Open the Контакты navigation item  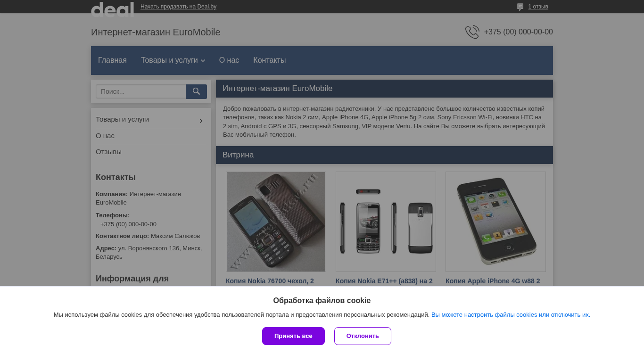[269, 60]
